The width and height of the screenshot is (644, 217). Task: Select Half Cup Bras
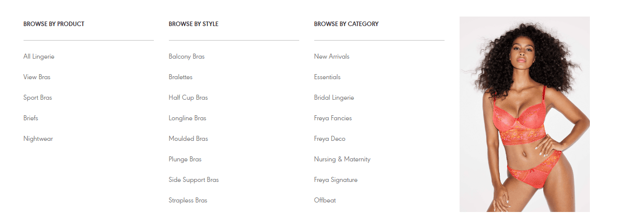click(x=188, y=98)
